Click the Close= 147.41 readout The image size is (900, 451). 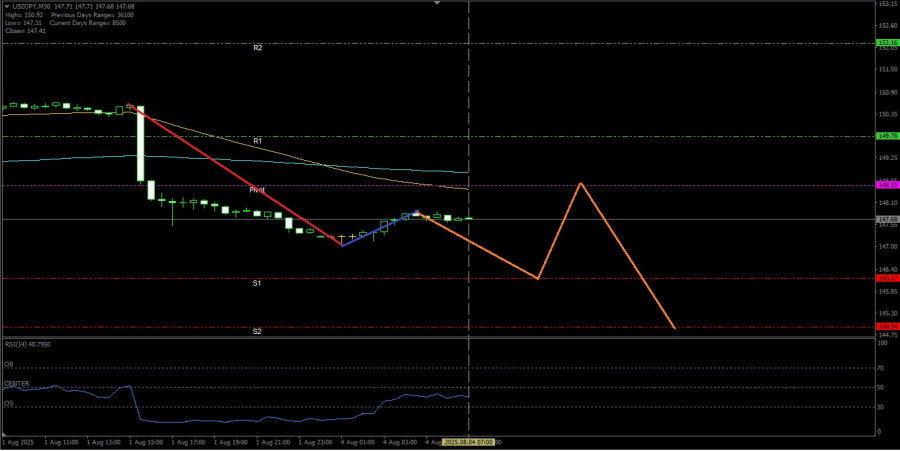(25, 31)
